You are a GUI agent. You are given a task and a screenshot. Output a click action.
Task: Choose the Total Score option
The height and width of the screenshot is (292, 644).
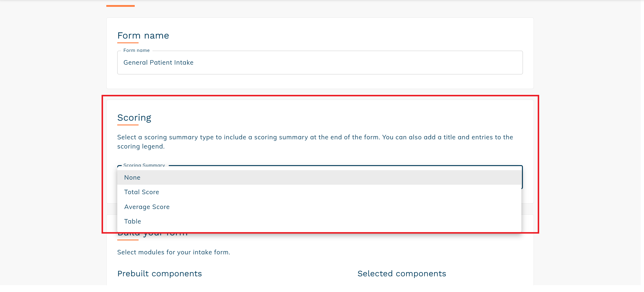142,192
